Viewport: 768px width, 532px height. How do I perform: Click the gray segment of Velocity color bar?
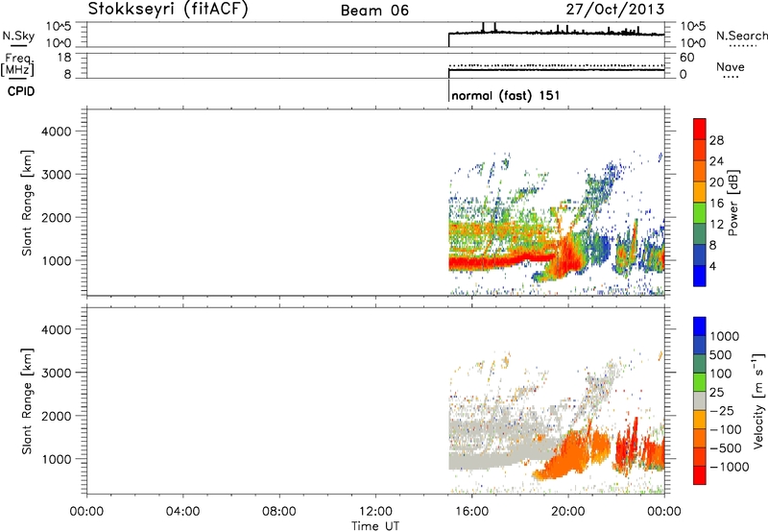tap(700, 401)
